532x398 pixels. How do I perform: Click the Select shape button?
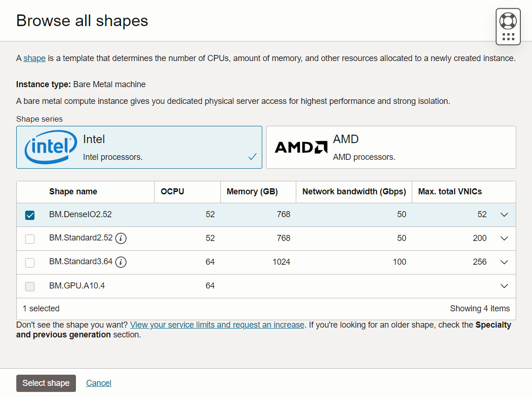pos(46,383)
